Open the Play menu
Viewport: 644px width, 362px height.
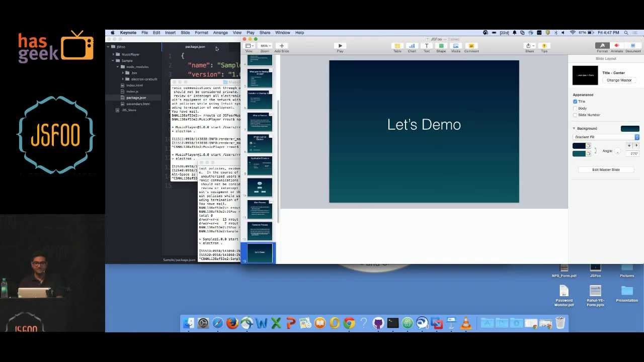pos(250,33)
